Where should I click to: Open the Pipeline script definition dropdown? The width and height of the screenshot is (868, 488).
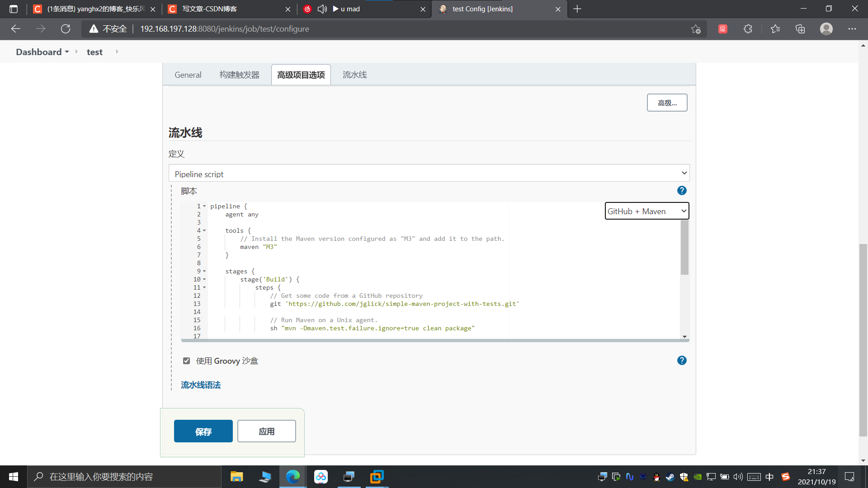click(429, 174)
